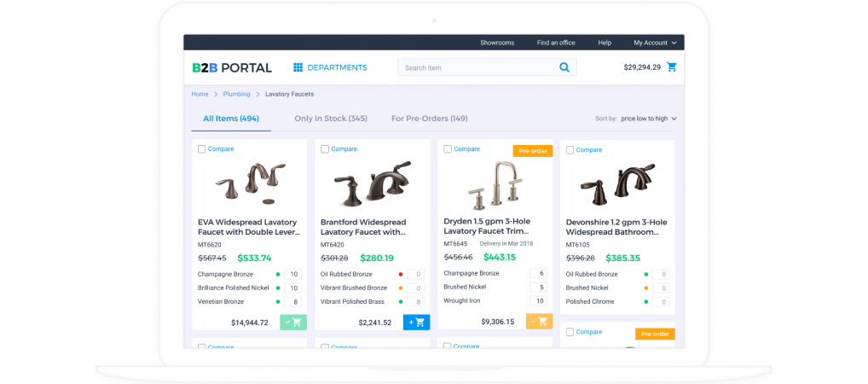Click the search magnifier icon
868x384 pixels.
click(564, 67)
